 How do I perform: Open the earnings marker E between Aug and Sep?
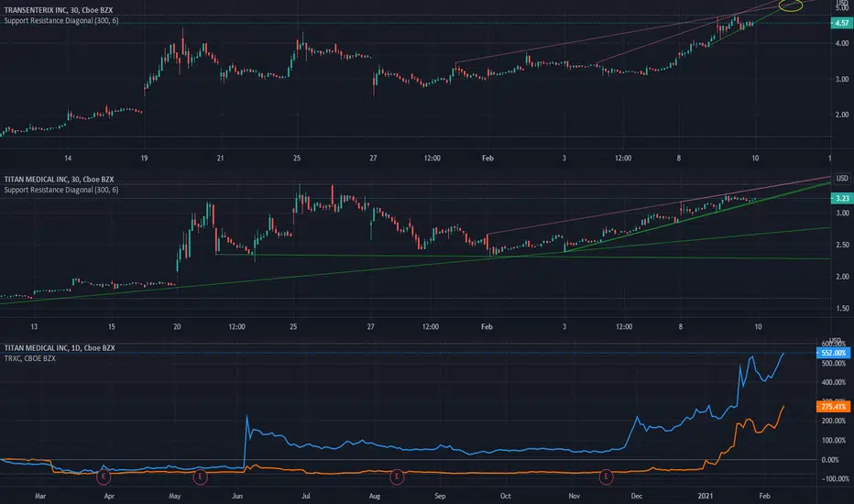pos(397,477)
